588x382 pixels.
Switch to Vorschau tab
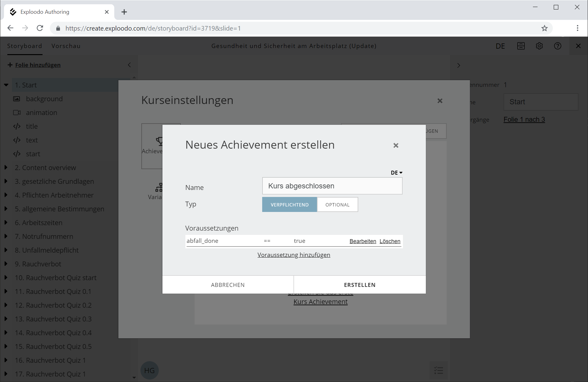coord(66,46)
